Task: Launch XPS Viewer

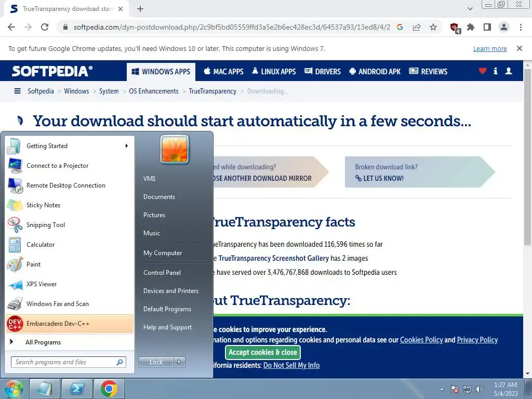Action: click(70, 284)
